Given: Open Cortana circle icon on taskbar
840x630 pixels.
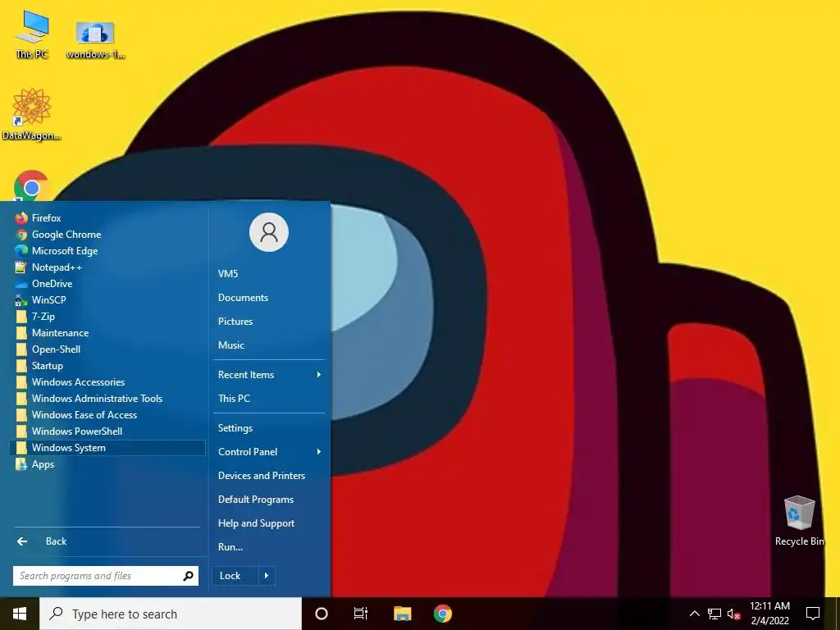Looking at the screenshot, I should click(322, 614).
